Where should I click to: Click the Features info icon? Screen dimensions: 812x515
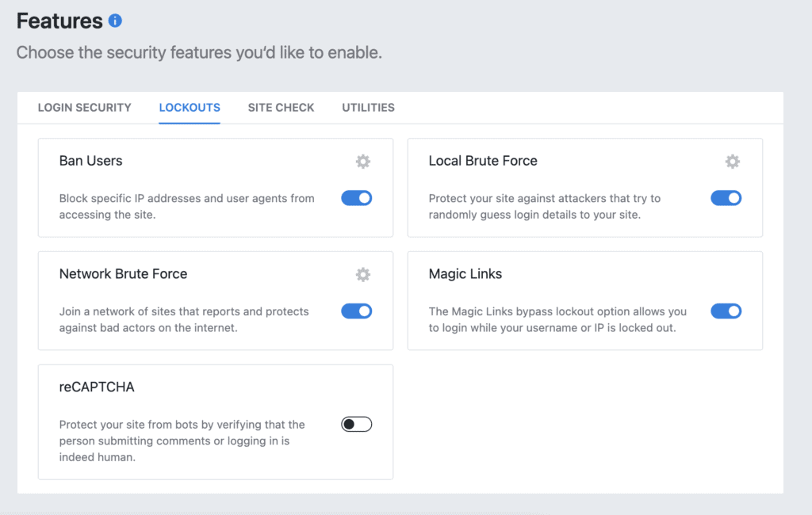[115, 21]
